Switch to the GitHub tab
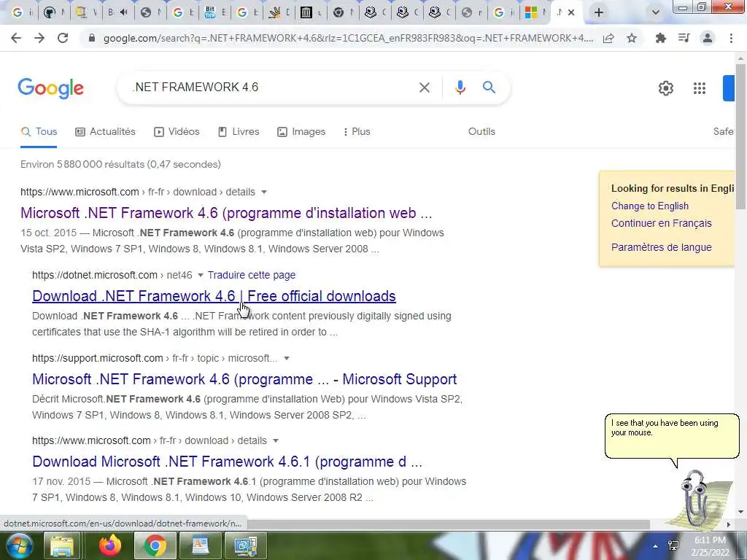 pos(53,13)
